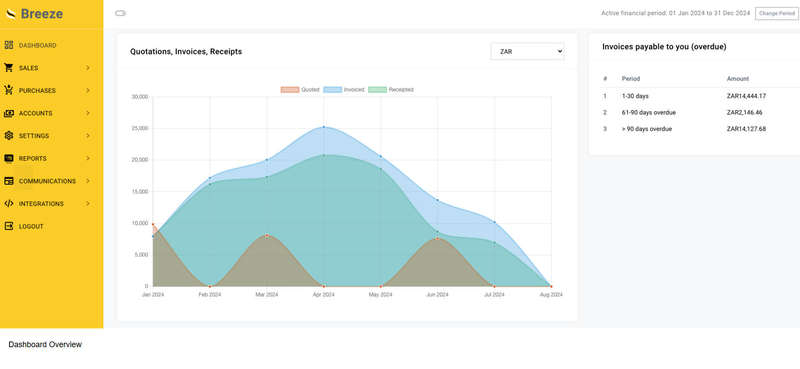
Task: Click the Settings gear icon
Action: [x=9, y=135]
